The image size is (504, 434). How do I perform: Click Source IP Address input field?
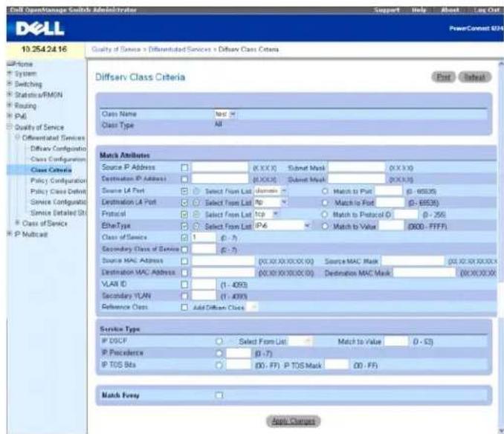[x=220, y=167]
